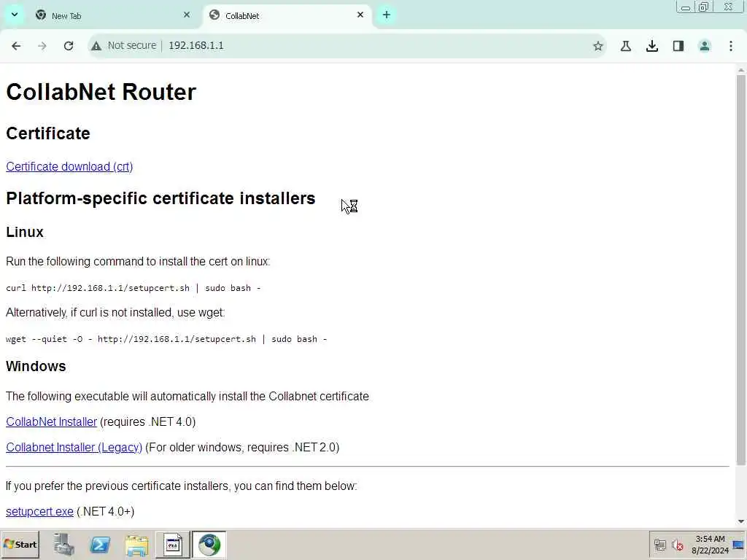Restore down the Chrome window
Image resolution: width=747 pixels, height=560 pixels.
704,7
